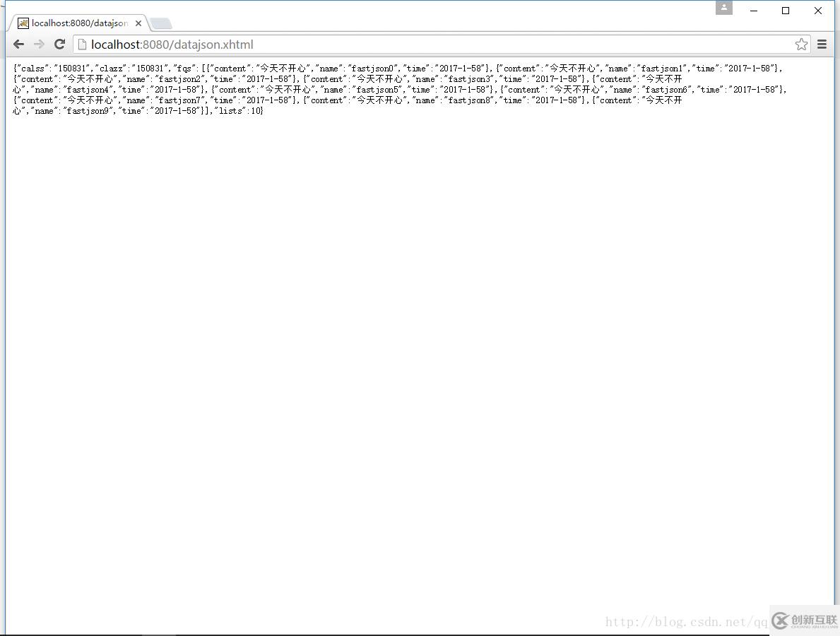Viewport: 840px width, 636px height.
Task: Click the "fastjson7" value in the JSON text
Action: pos(181,101)
